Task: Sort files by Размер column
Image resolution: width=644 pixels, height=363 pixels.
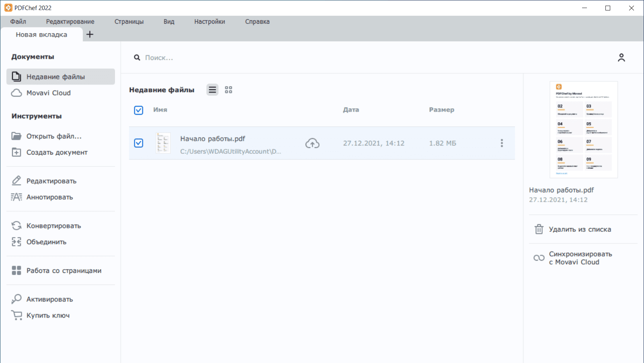Action: click(441, 110)
